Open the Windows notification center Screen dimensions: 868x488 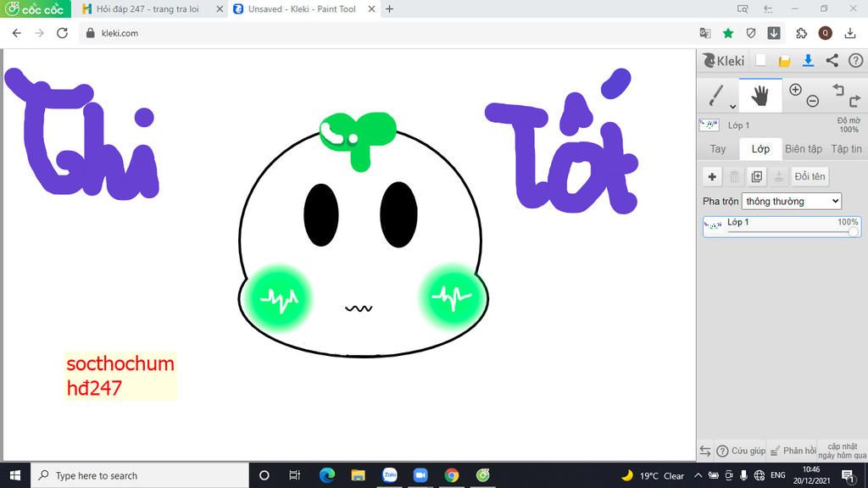pyautogui.click(x=848, y=475)
